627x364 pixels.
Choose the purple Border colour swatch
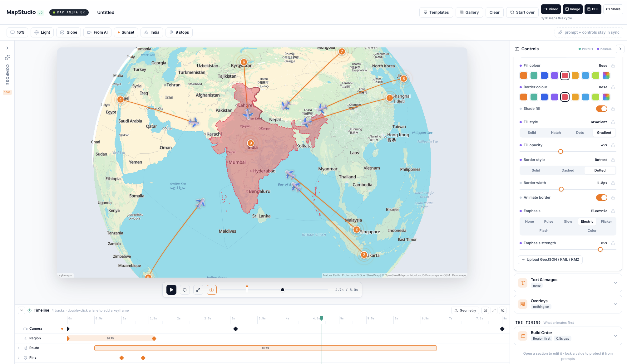click(555, 97)
